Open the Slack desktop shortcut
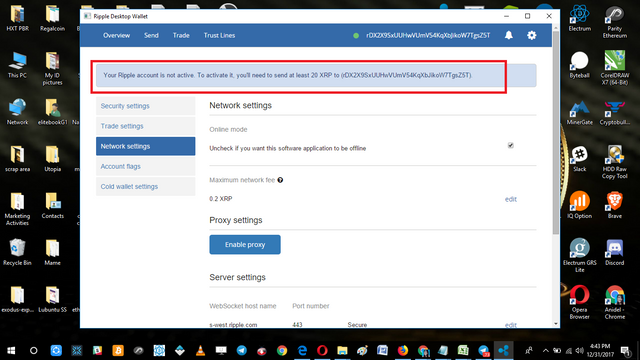Screen dimensions: 640x360 580,159
